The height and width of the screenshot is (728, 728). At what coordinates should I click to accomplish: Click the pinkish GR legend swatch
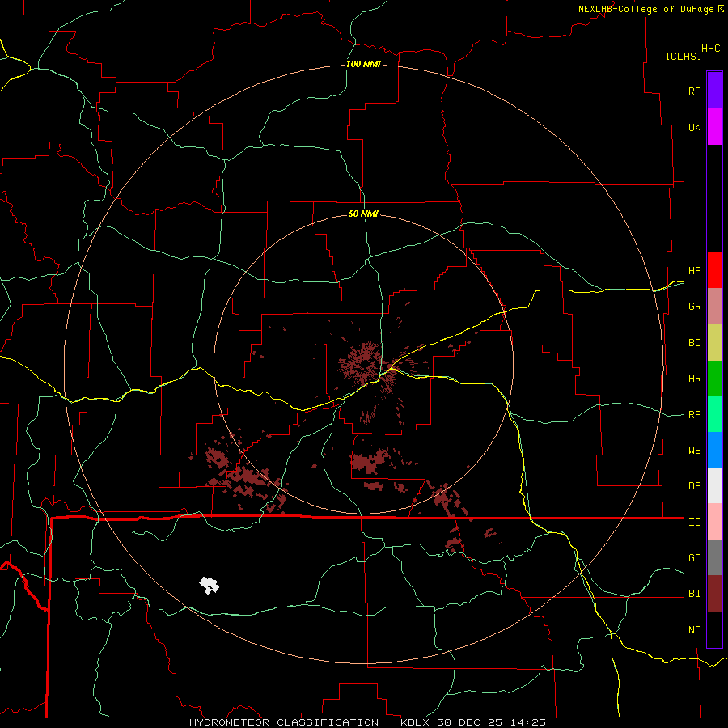click(714, 307)
